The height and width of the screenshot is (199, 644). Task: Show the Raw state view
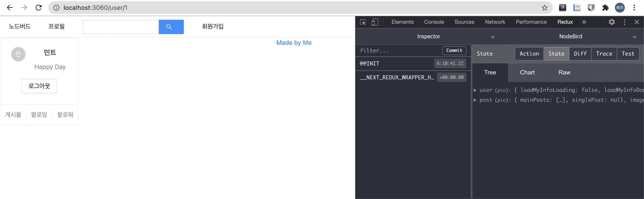[564, 73]
